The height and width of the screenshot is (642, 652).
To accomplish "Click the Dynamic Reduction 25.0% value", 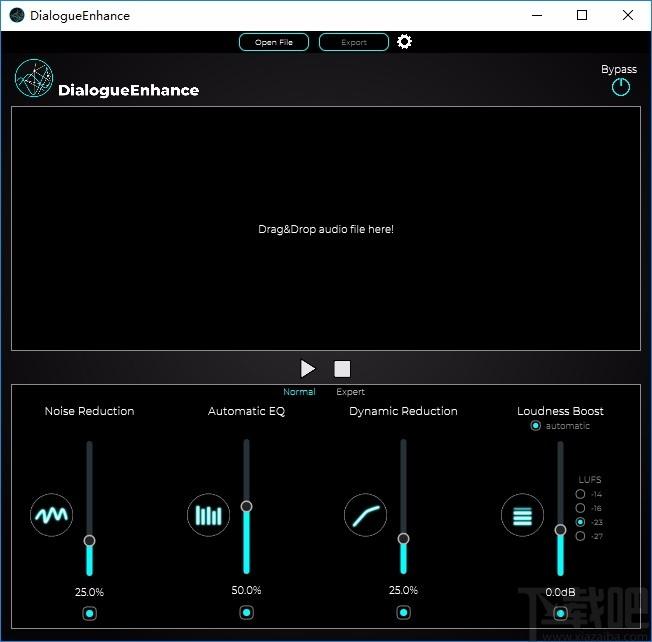I will click(x=403, y=590).
